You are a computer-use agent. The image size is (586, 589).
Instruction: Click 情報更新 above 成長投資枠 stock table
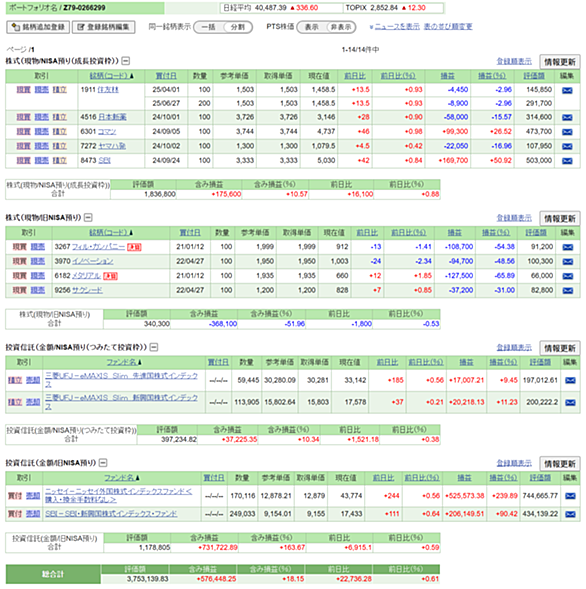click(560, 62)
